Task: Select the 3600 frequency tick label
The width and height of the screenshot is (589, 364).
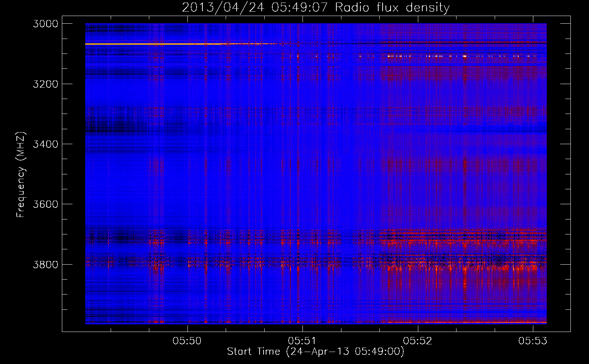Action: 46,204
